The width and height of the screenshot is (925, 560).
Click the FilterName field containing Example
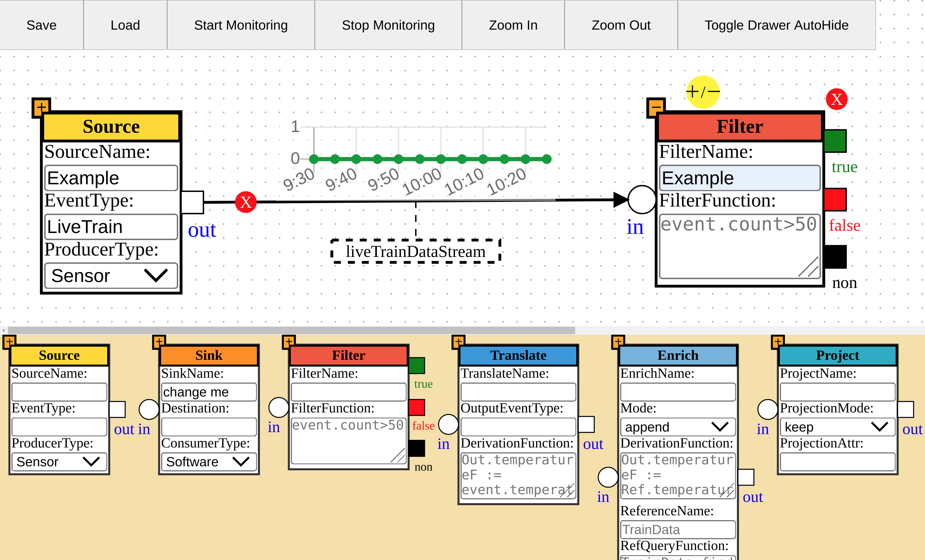click(x=739, y=178)
